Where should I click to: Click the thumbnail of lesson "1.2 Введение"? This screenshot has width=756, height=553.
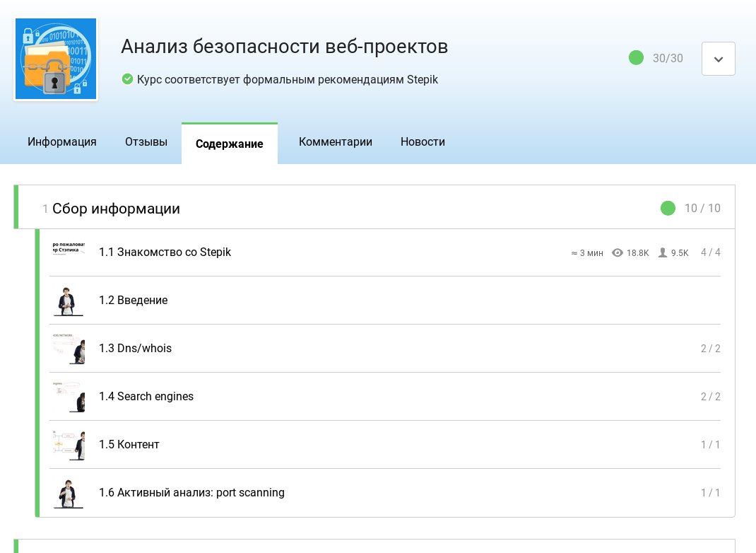(68, 301)
